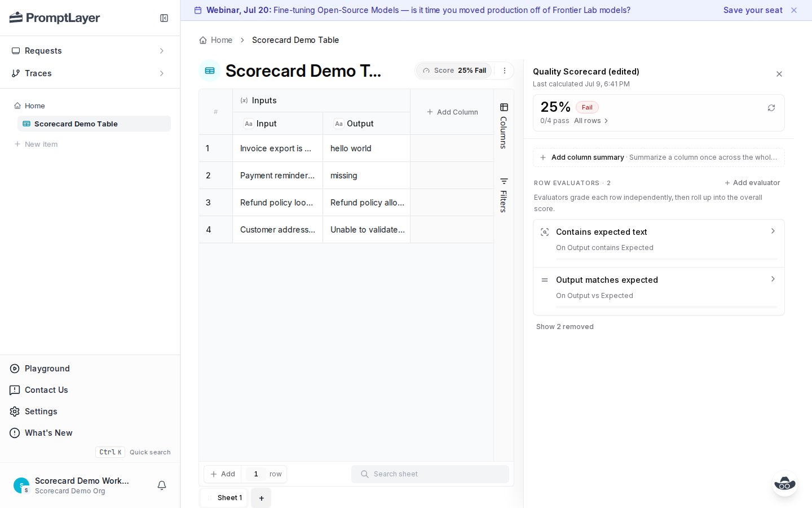Click New item in the sidebar

click(x=36, y=144)
